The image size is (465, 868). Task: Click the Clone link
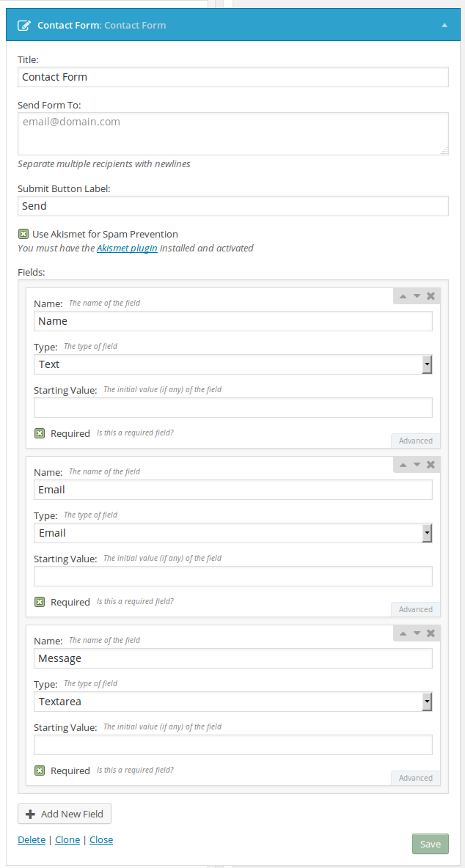point(67,839)
